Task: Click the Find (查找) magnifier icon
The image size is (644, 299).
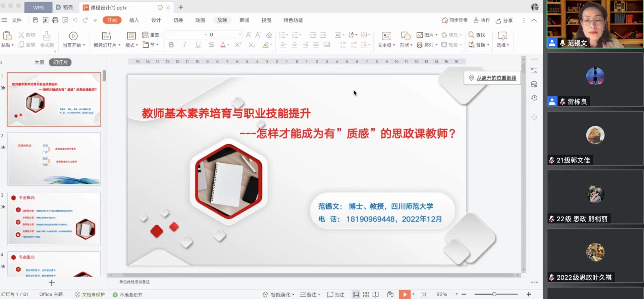Action: coord(471,35)
